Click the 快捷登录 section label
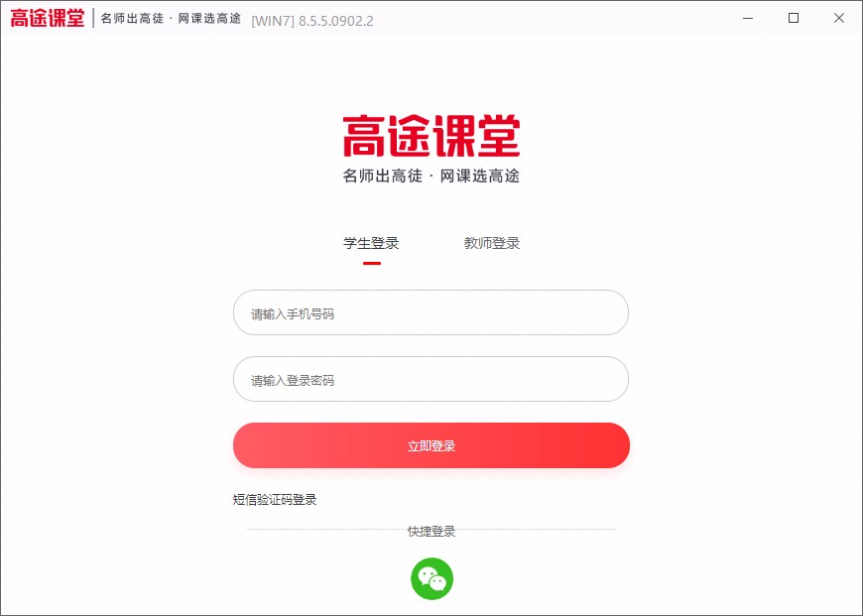The height and width of the screenshot is (616, 863). (431, 532)
